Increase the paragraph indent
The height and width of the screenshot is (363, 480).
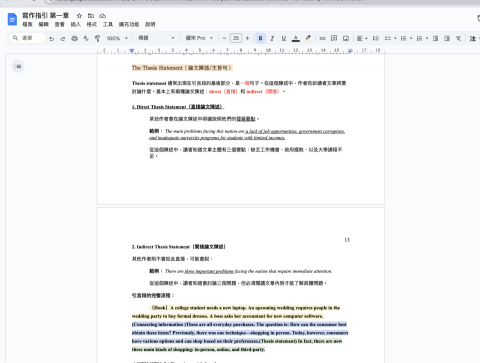click(x=447, y=38)
